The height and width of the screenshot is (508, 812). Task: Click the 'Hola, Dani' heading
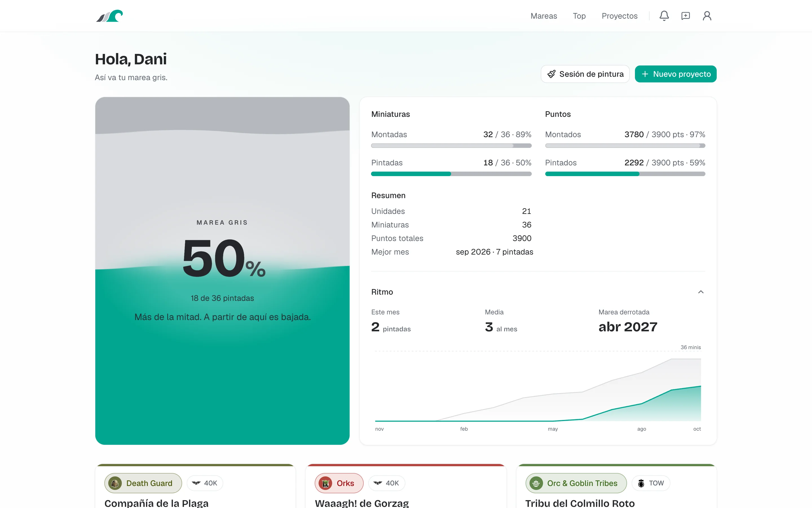(131, 59)
